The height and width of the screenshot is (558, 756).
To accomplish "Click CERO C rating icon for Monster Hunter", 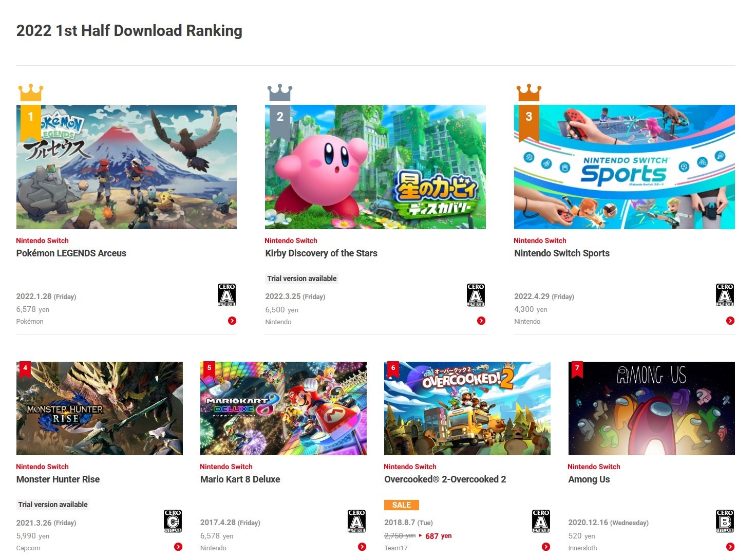I will pyautogui.click(x=173, y=521).
